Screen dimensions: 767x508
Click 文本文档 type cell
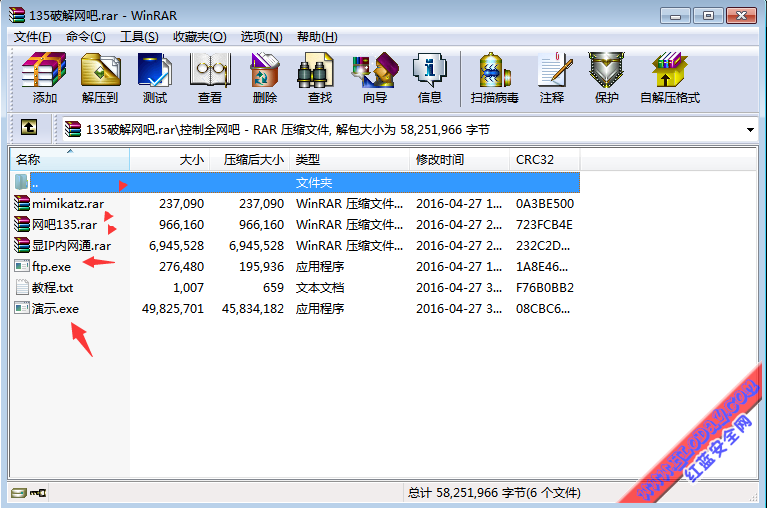coord(320,287)
